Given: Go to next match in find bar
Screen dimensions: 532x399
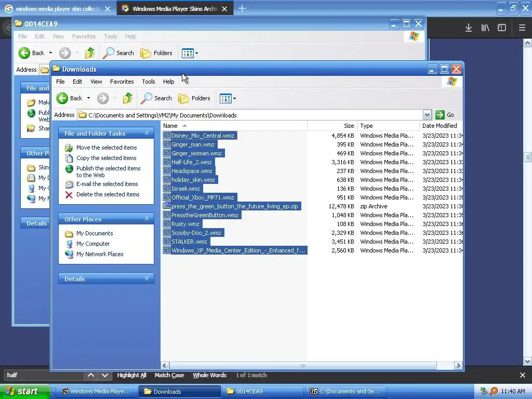Looking at the screenshot, I should tap(105, 375).
